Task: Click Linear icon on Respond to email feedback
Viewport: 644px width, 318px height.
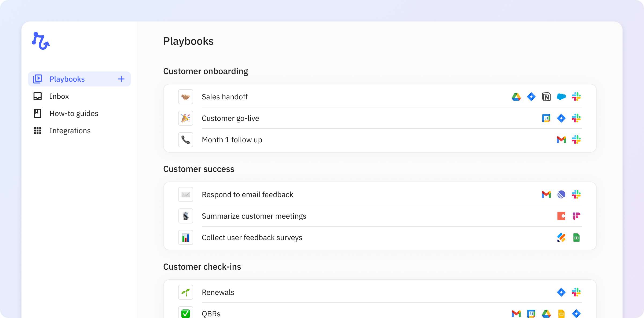Action: [x=561, y=194]
